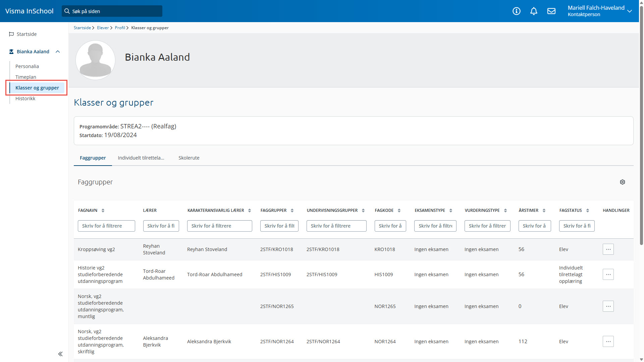This screenshot has width=644, height=362.
Task: Click Bianka Aaland's profile avatar
Action: [x=96, y=60]
